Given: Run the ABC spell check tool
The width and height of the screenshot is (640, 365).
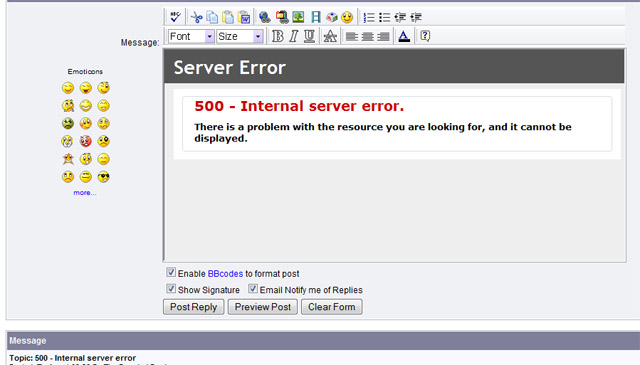Looking at the screenshot, I should [x=176, y=17].
